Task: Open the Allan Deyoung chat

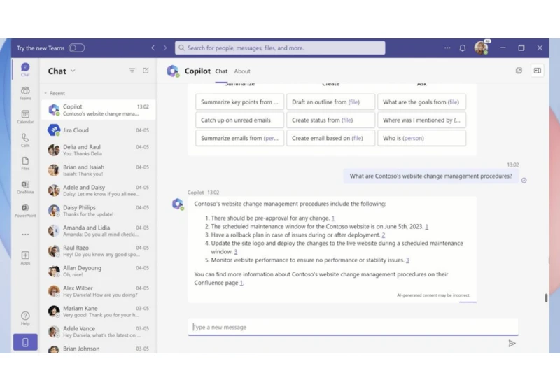Action: [98, 271]
